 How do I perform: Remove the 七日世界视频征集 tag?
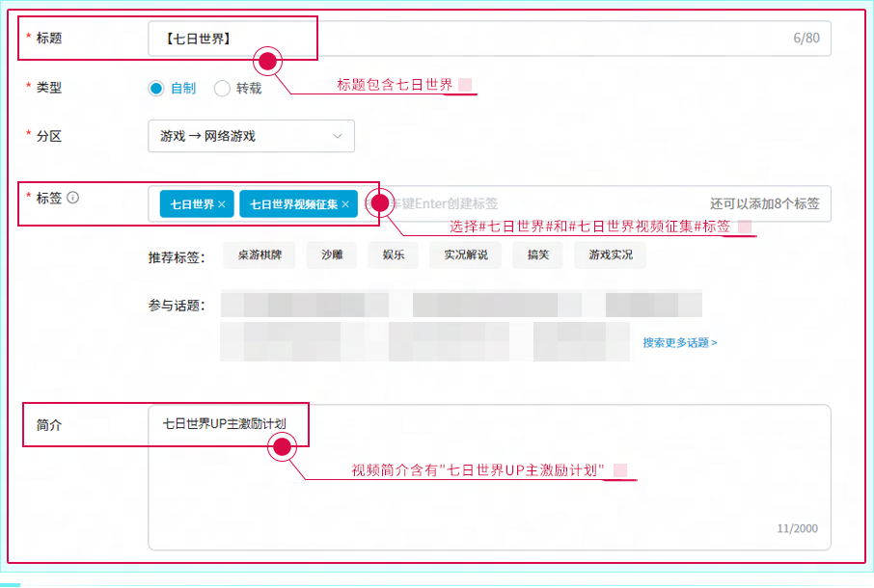coord(345,204)
